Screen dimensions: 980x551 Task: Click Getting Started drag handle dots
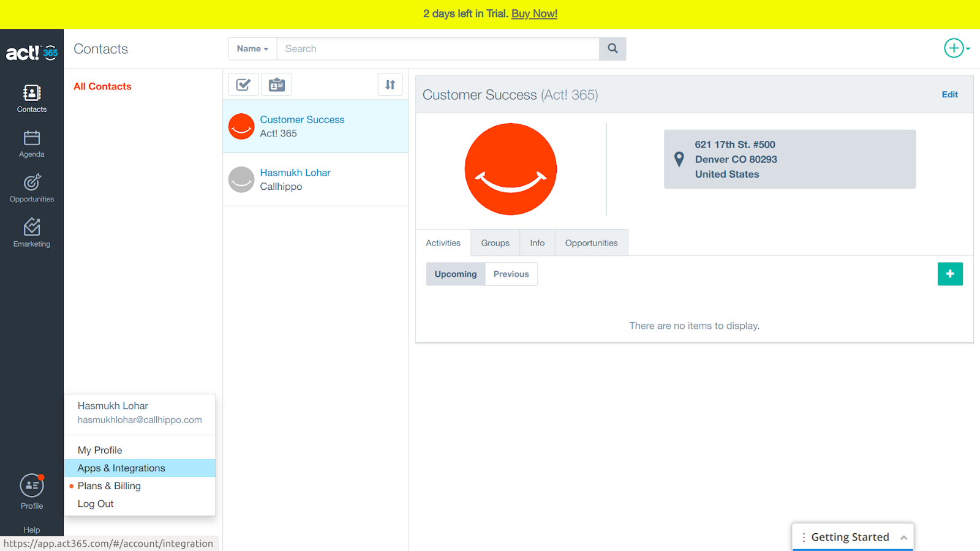804,537
